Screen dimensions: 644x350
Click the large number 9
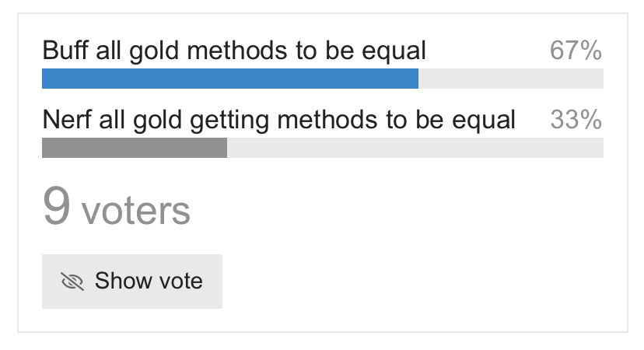pos(56,205)
